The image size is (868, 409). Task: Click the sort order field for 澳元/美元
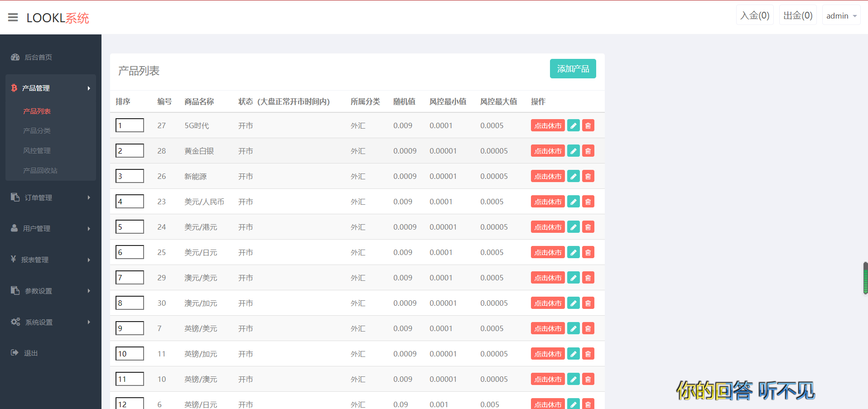point(130,278)
